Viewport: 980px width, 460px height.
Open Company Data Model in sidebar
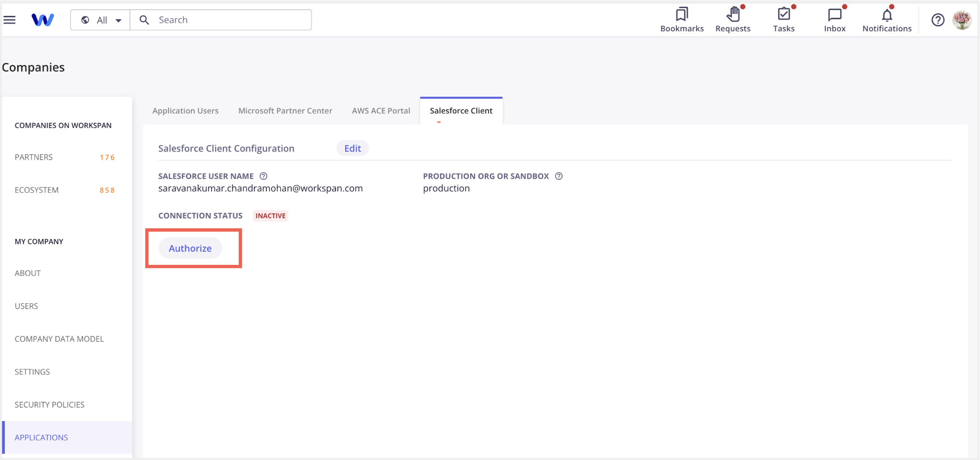(67, 339)
